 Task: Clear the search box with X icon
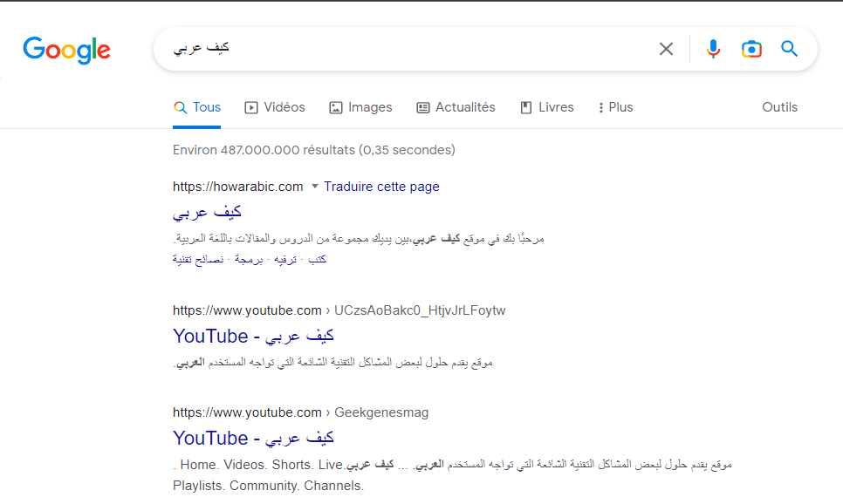[666, 49]
